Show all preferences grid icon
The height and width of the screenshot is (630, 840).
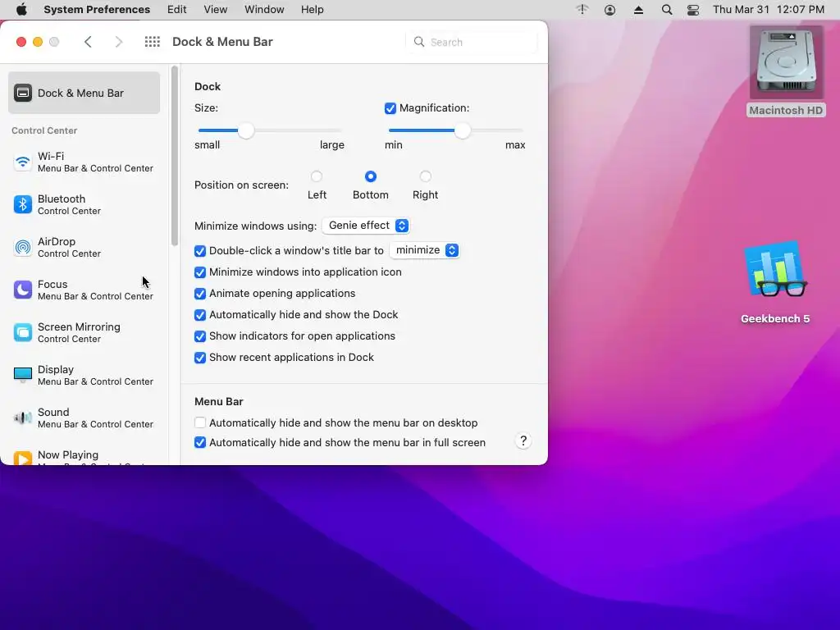tap(152, 42)
